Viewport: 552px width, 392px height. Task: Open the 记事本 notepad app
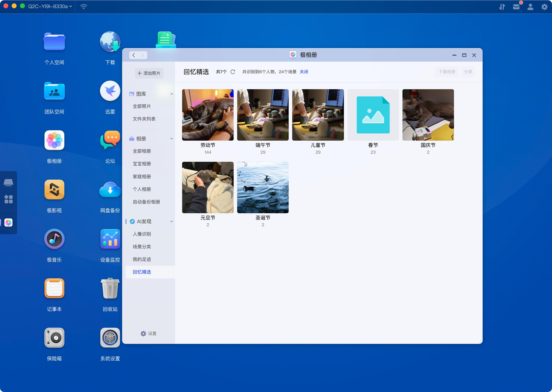click(54, 288)
